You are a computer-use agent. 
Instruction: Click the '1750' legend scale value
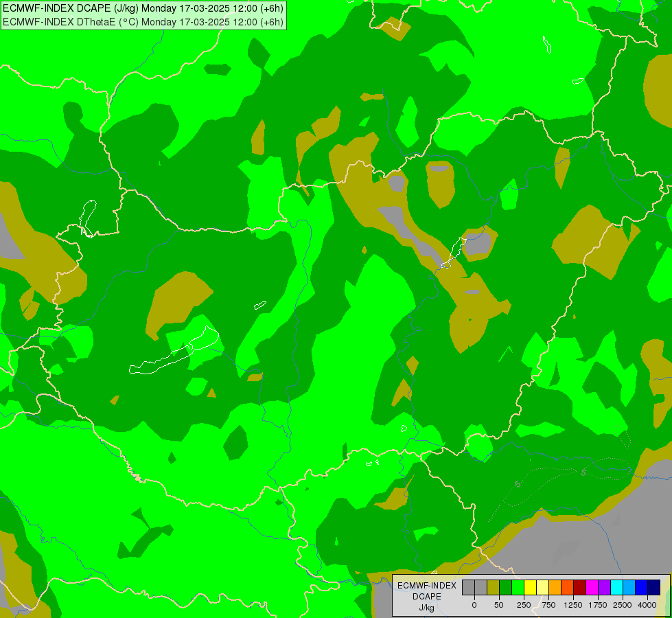coord(598,605)
